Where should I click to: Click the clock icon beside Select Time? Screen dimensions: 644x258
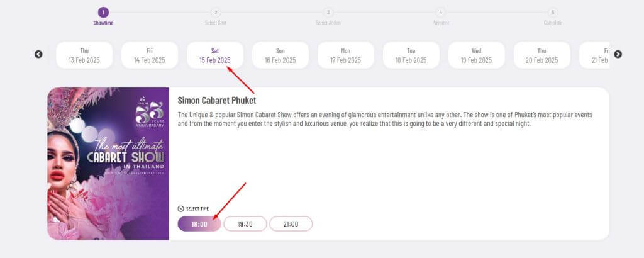[180, 209]
